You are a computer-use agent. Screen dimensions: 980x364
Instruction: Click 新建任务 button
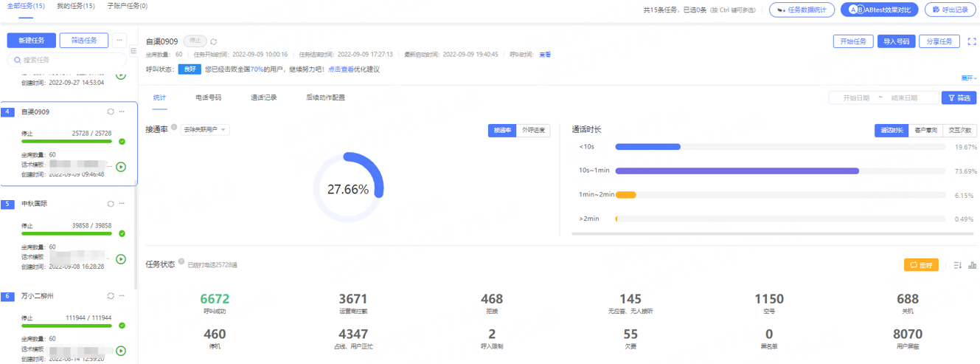coord(31,41)
